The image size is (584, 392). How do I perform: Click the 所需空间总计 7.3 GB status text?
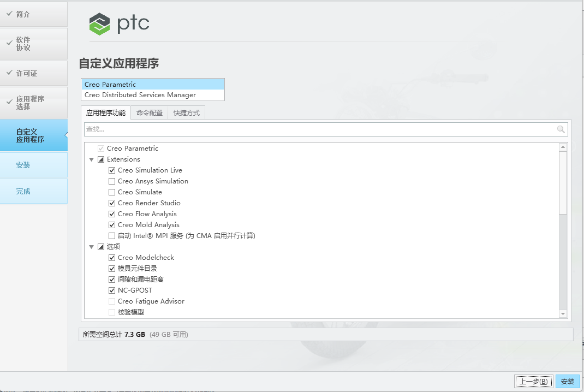(114, 335)
